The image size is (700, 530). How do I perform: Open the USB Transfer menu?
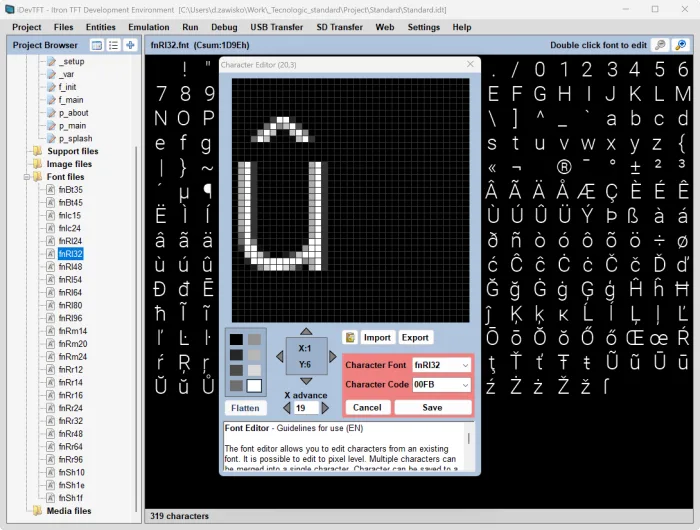276,27
